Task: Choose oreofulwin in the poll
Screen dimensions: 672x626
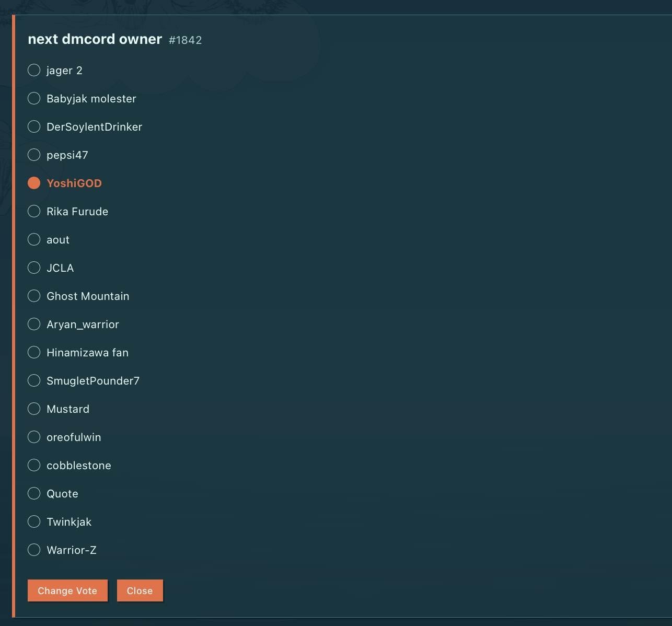Action: pyautogui.click(x=34, y=437)
